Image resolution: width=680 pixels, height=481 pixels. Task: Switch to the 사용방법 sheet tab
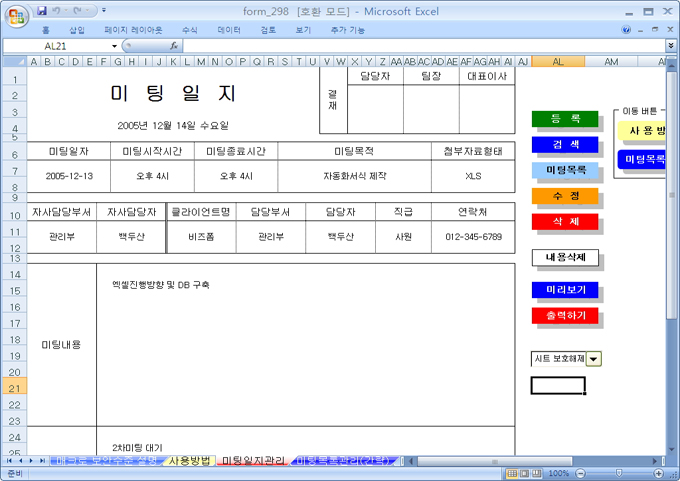pos(189,461)
